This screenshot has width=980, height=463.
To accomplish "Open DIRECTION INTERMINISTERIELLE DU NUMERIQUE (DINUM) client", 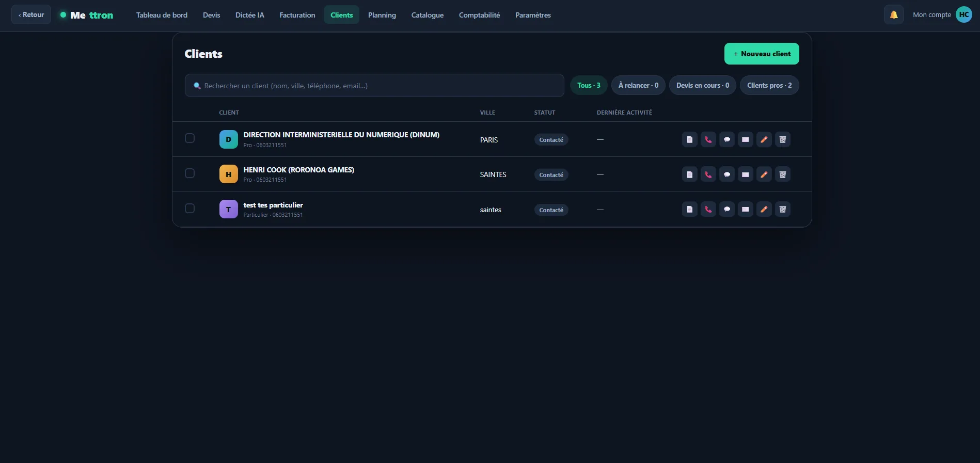I will (x=341, y=135).
